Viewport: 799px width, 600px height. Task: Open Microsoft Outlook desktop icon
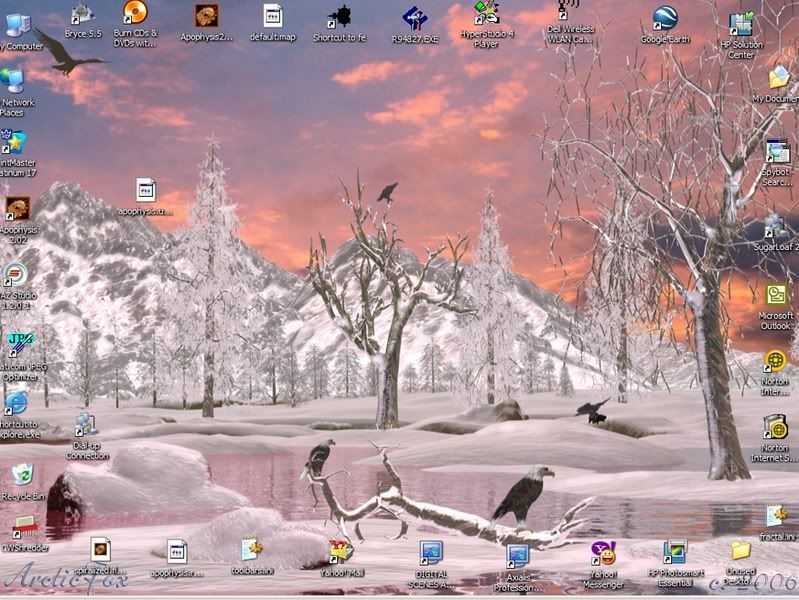[776, 295]
